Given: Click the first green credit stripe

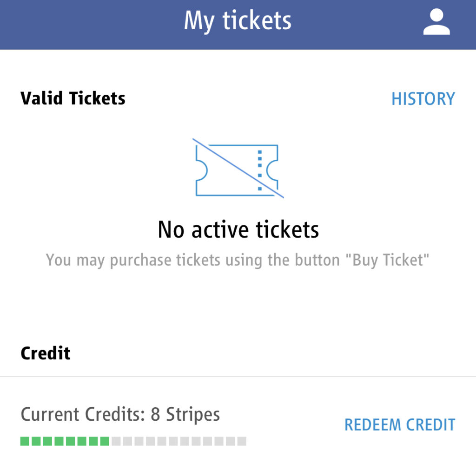Looking at the screenshot, I should 25,441.
